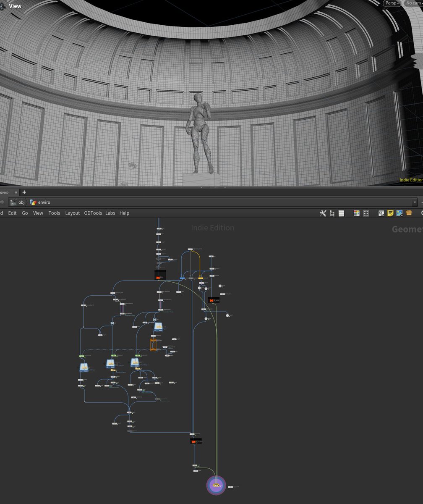Viewport: 423px width, 504px height.
Task: Click the robot statue in the viewport
Action: pos(200,133)
